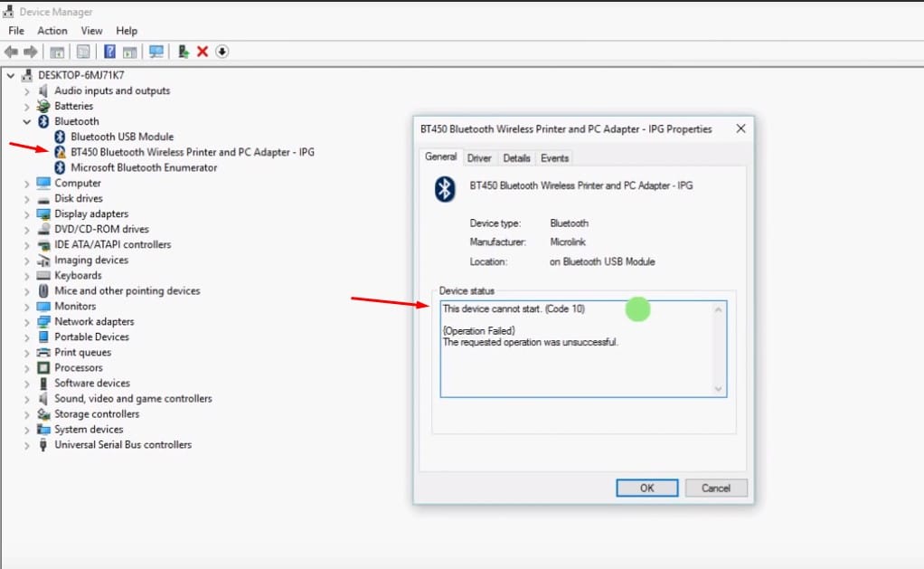Screen dimensions: 924x569
Task: Click the circled down-arrow toolbar icon
Action: click(222, 52)
